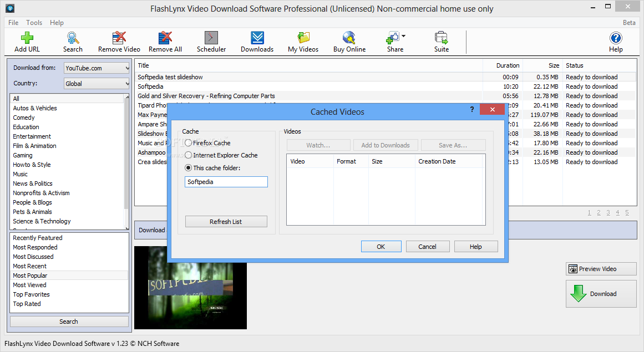This screenshot has height=352, width=644.
Task: Open the Tools menu
Action: coord(34,23)
